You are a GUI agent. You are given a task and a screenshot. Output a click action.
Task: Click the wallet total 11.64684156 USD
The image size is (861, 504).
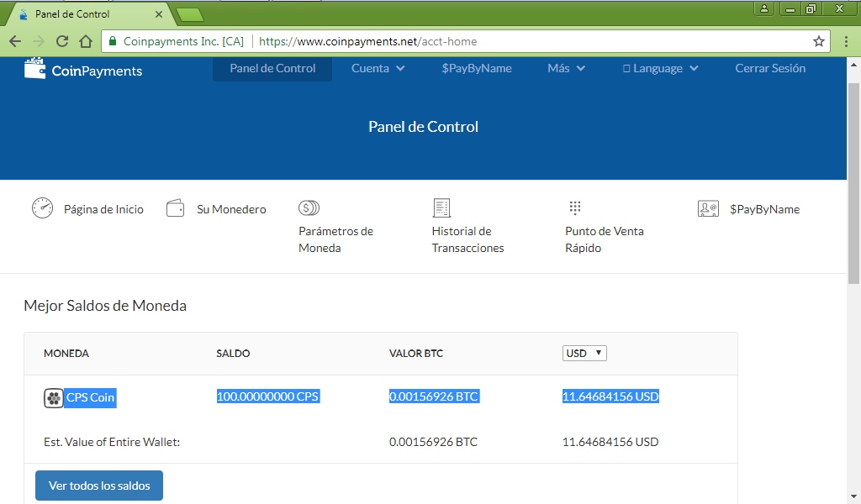click(x=610, y=442)
